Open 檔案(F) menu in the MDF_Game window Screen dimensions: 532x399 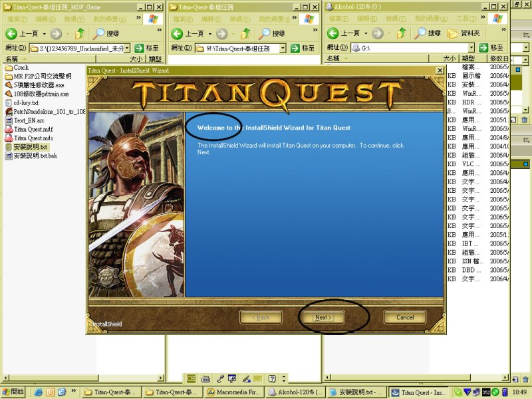[x=17, y=19]
